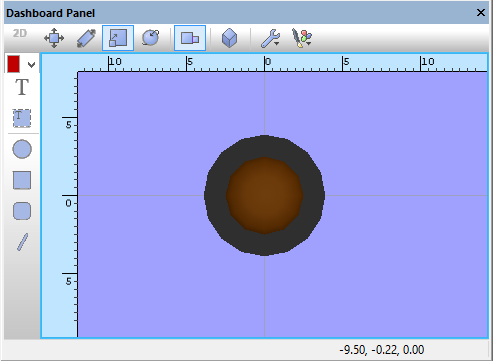This screenshot has height=361, width=493.
Task: Toggle the scale object tool
Action: point(118,38)
